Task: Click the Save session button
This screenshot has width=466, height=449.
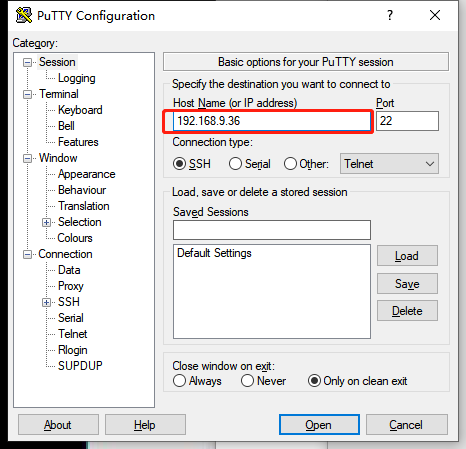Action: click(407, 284)
